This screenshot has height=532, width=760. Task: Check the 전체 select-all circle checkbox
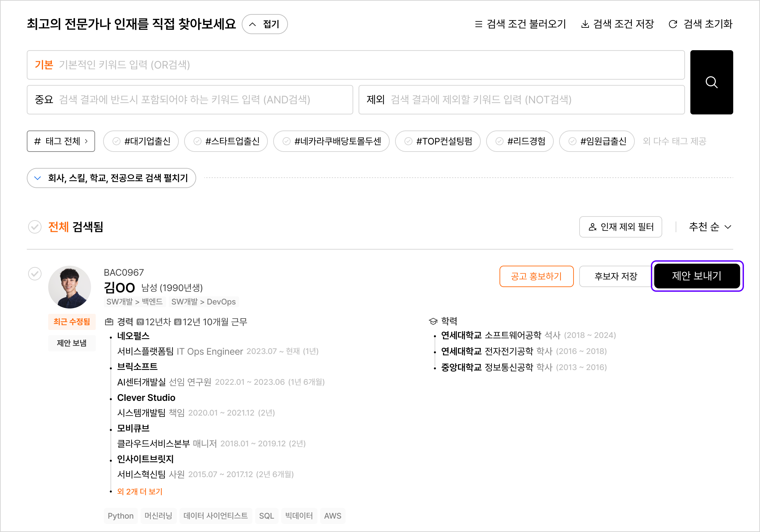point(35,227)
